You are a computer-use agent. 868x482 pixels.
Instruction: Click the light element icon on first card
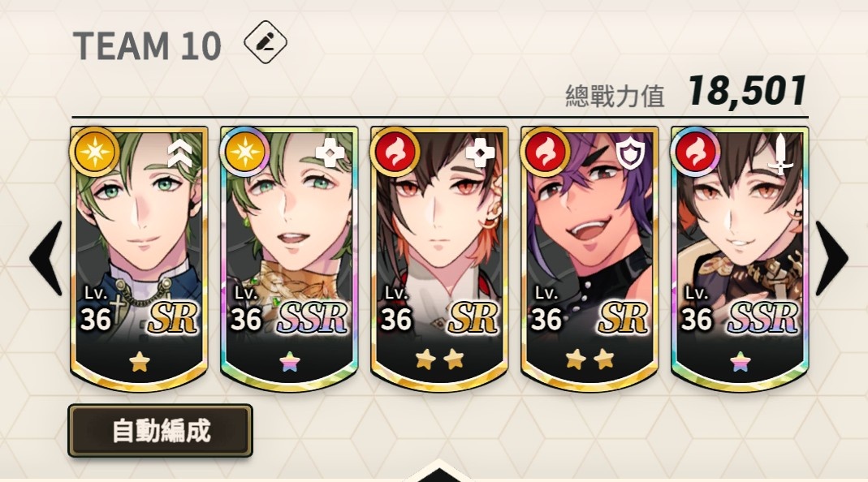coord(95,152)
